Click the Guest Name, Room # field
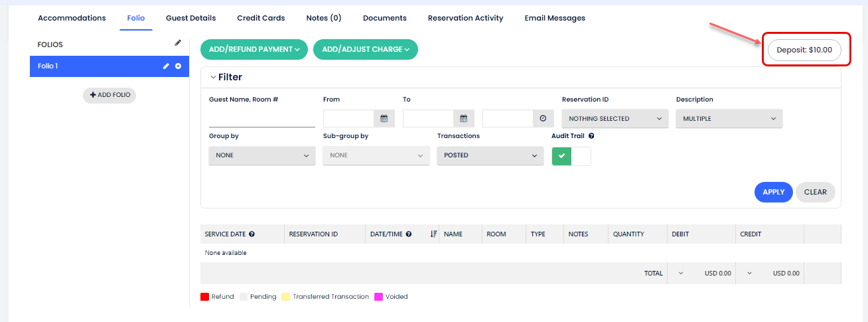The image size is (868, 322). tap(261, 119)
